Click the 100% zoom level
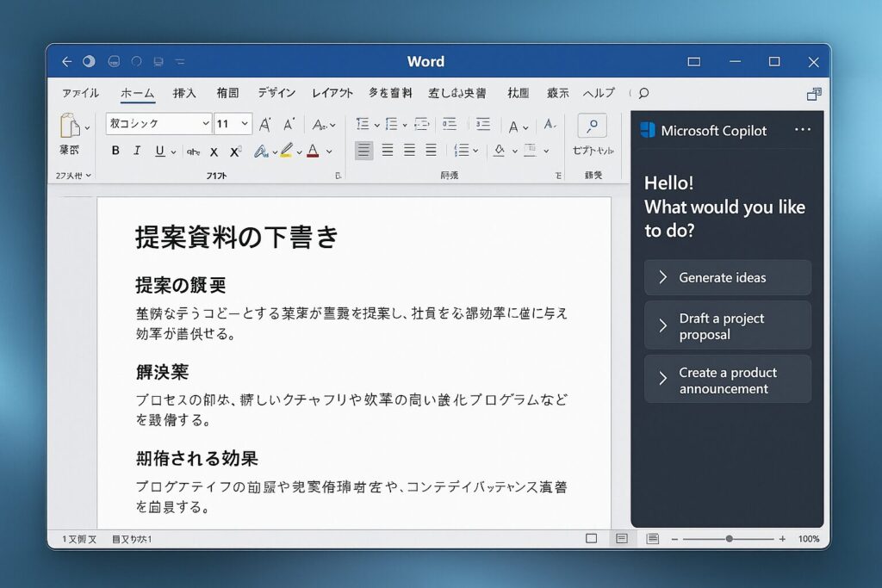Screen dimensions: 882x588 808,539
